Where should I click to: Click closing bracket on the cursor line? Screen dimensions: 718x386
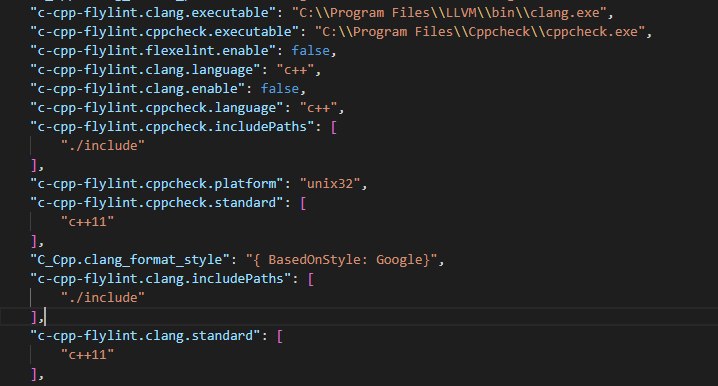34,317
